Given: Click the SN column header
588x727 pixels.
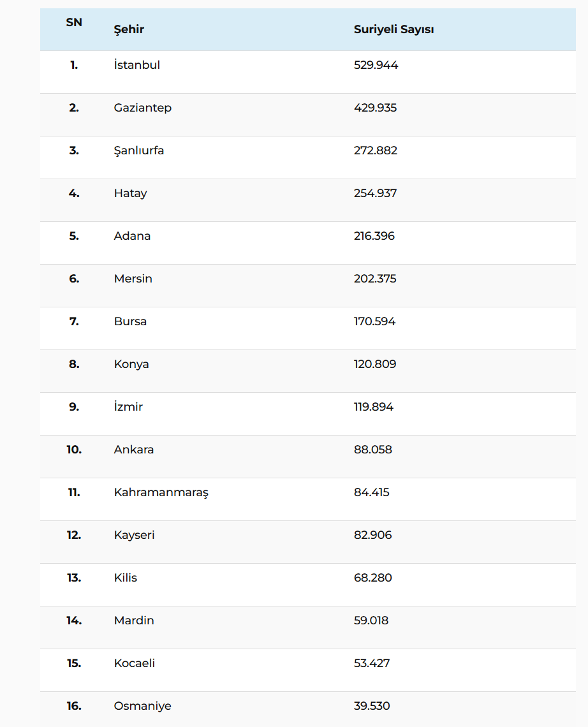Looking at the screenshot, I should 74,23.
